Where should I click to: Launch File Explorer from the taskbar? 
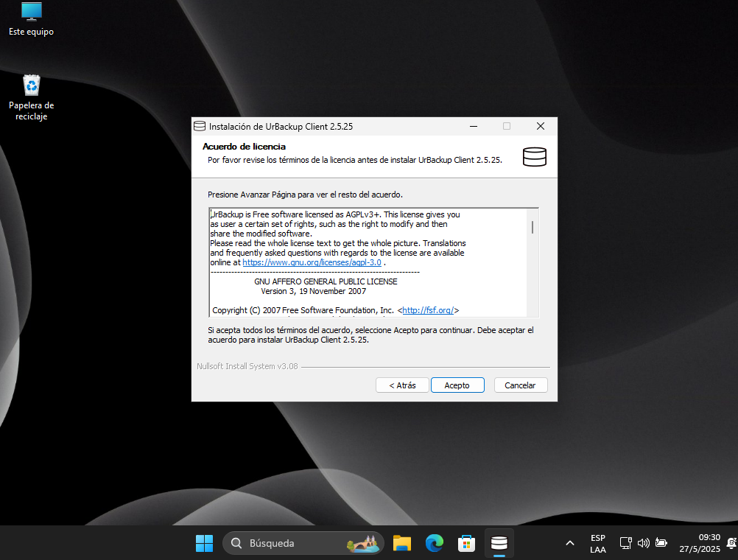(x=401, y=543)
